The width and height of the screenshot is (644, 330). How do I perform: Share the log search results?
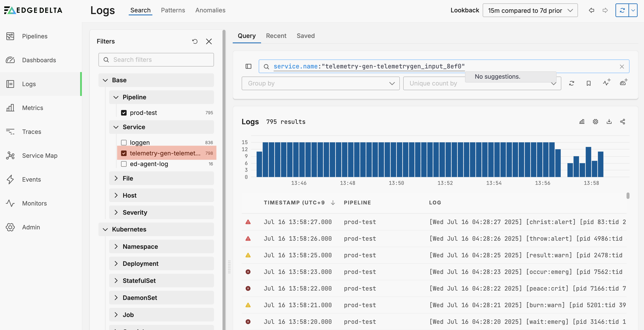(622, 122)
